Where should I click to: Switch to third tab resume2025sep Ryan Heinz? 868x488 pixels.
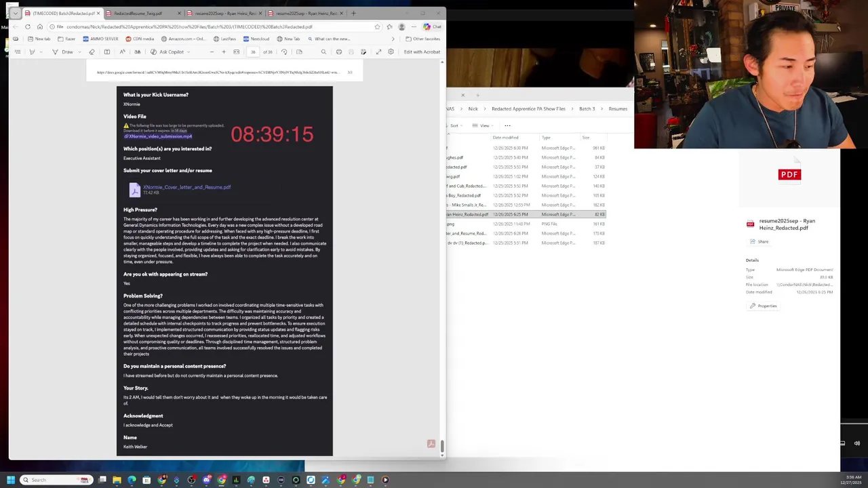point(224,13)
